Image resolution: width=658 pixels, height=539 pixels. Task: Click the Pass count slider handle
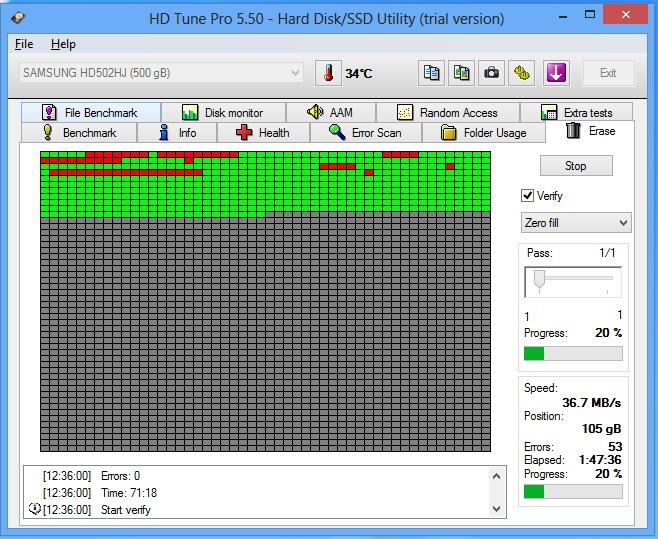(x=539, y=279)
